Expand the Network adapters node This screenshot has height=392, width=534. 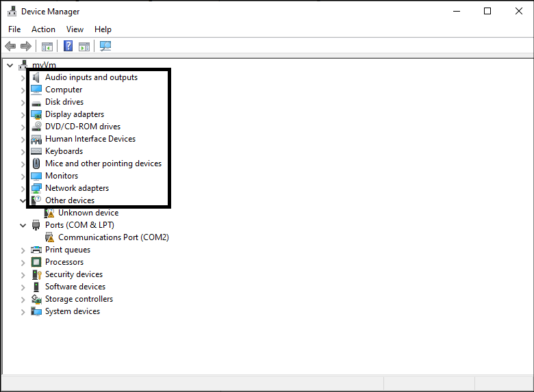point(23,189)
